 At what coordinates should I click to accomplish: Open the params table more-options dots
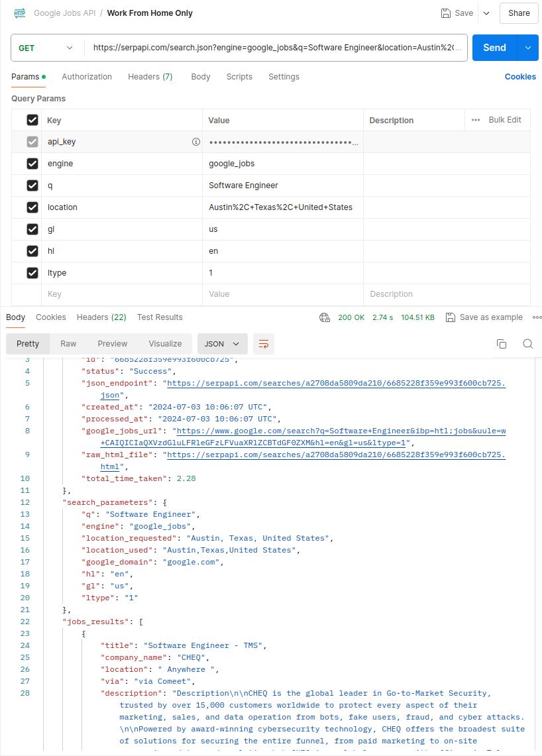(x=476, y=120)
